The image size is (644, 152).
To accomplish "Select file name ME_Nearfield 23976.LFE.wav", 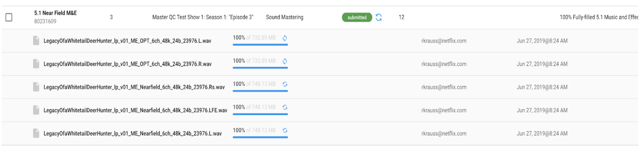I will (135, 110).
